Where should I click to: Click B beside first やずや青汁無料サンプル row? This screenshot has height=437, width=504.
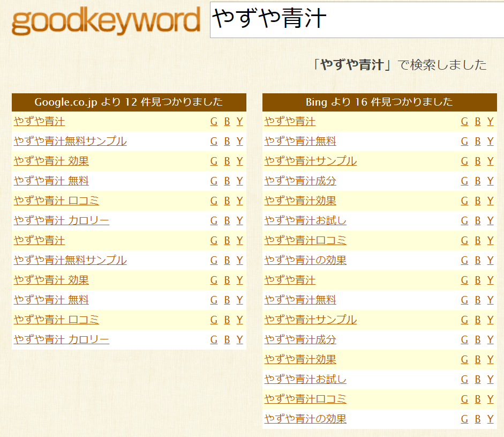pyautogui.click(x=227, y=141)
